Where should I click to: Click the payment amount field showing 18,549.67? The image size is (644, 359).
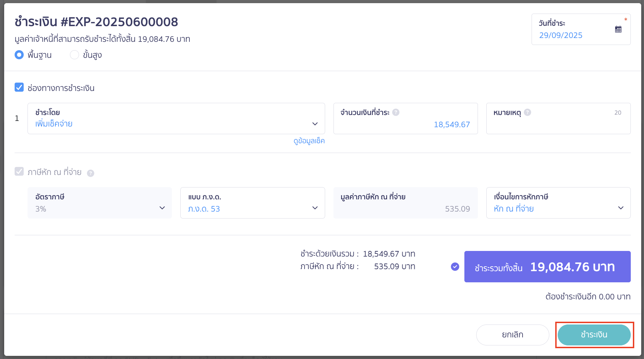pos(452,124)
